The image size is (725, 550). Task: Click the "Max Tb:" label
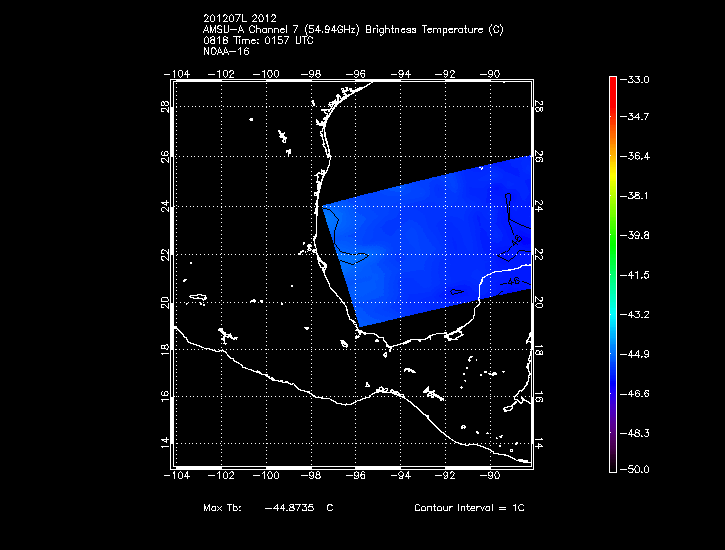(x=222, y=507)
